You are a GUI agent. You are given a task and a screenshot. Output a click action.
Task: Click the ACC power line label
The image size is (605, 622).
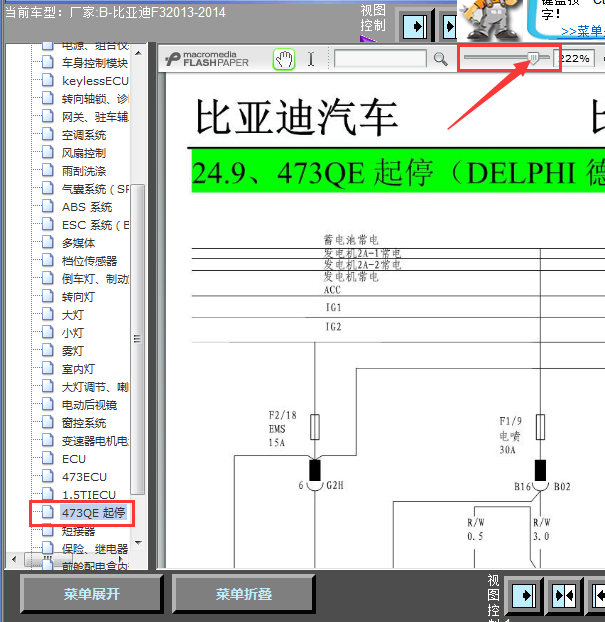pos(332,290)
